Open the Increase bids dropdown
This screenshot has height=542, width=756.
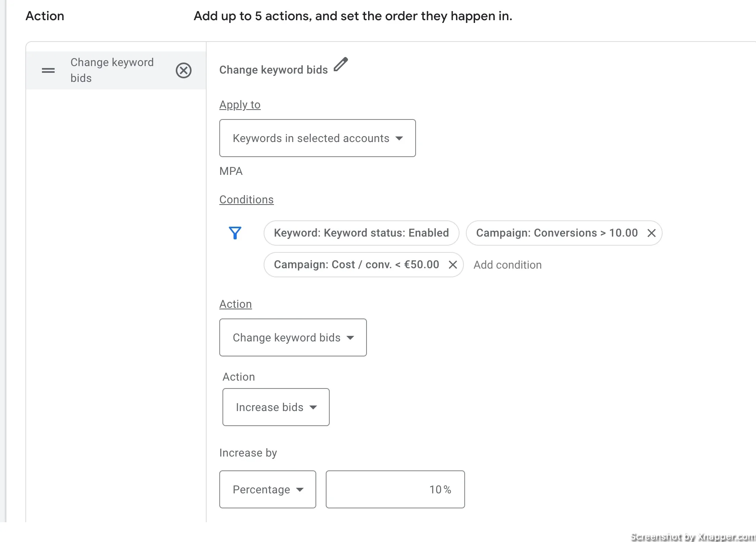point(276,407)
